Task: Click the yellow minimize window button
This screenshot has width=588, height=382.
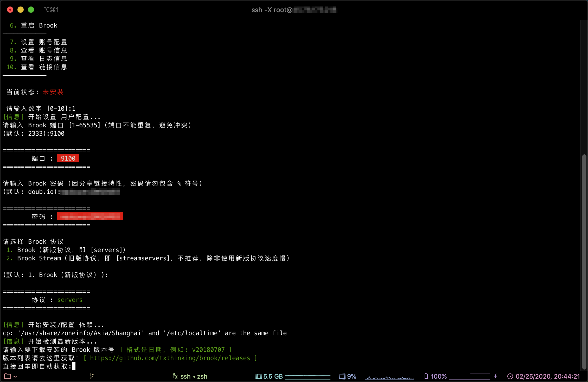Action: (x=21, y=10)
